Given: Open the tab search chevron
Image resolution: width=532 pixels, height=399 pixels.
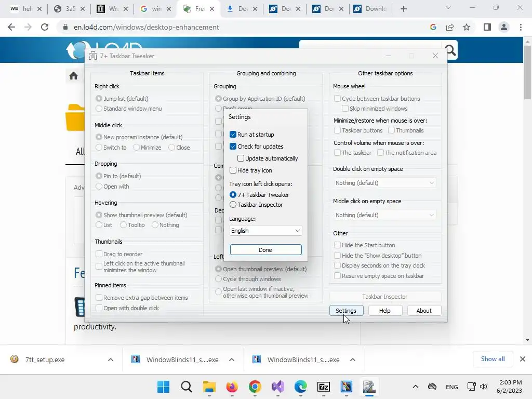Looking at the screenshot, I should (448, 7).
